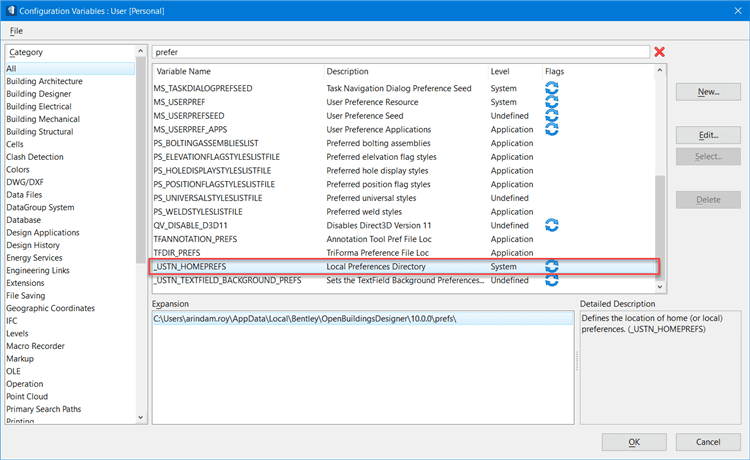Click the search field containing 'prefer'
Image resolution: width=750 pixels, height=460 pixels.
tap(400, 51)
